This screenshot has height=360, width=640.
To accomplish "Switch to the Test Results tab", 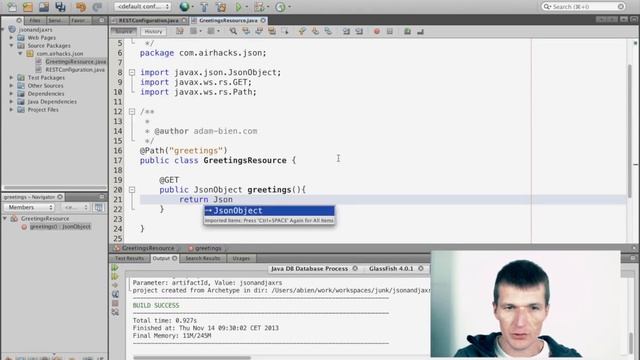I will [129, 258].
